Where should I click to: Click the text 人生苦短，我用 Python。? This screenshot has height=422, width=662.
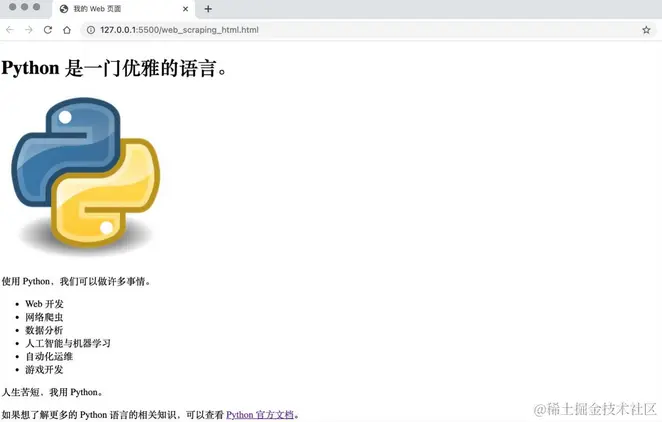coord(52,392)
